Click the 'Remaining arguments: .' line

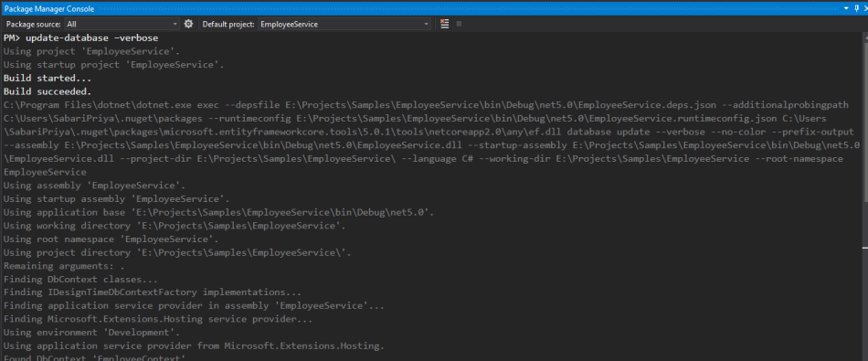(64, 266)
